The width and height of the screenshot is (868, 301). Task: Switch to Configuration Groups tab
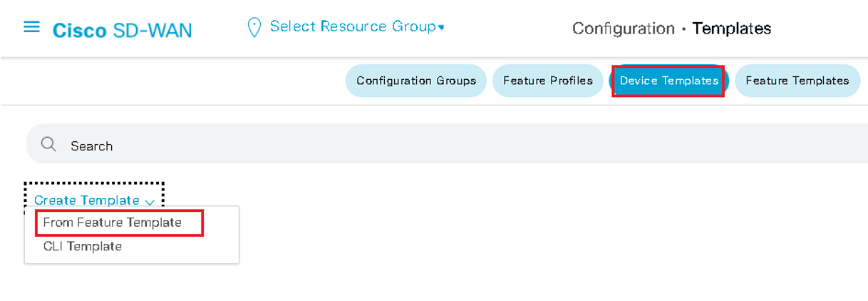(x=416, y=81)
